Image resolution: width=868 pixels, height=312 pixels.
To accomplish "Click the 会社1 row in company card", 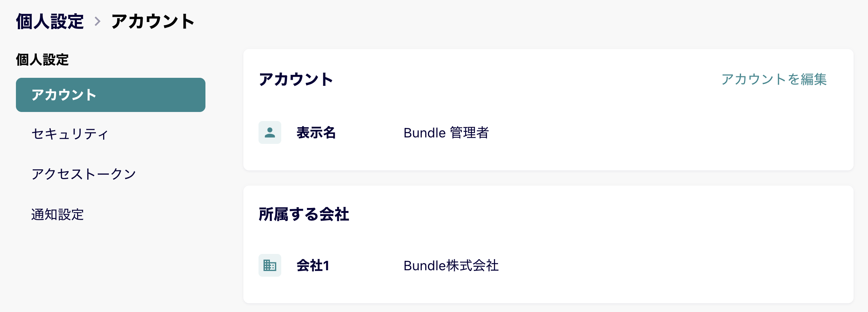I will (548, 265).
